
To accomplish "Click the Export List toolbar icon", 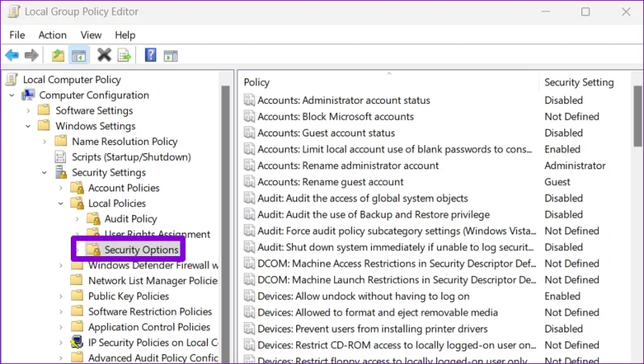I will click(125, 55).
